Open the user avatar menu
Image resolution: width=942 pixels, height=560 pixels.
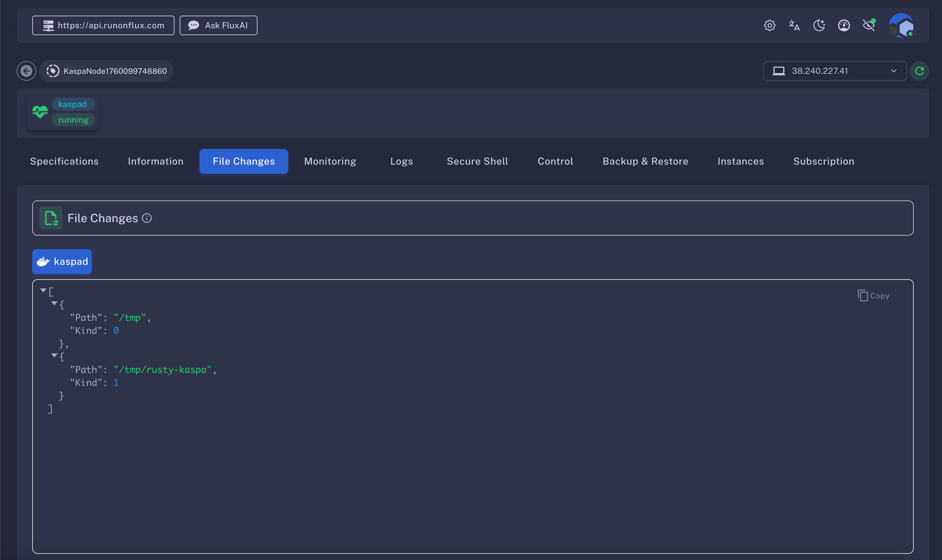901,25
